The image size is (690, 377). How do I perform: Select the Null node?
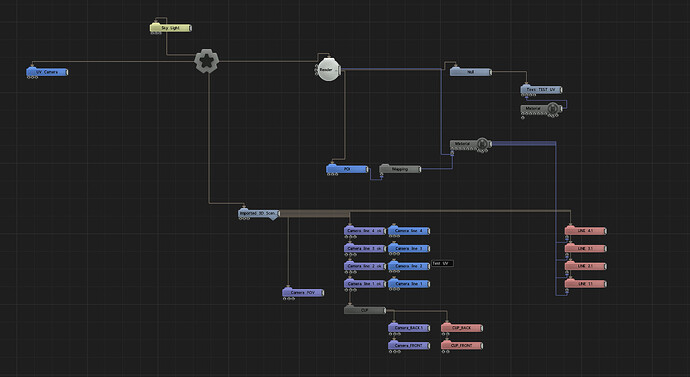point(470,72)
